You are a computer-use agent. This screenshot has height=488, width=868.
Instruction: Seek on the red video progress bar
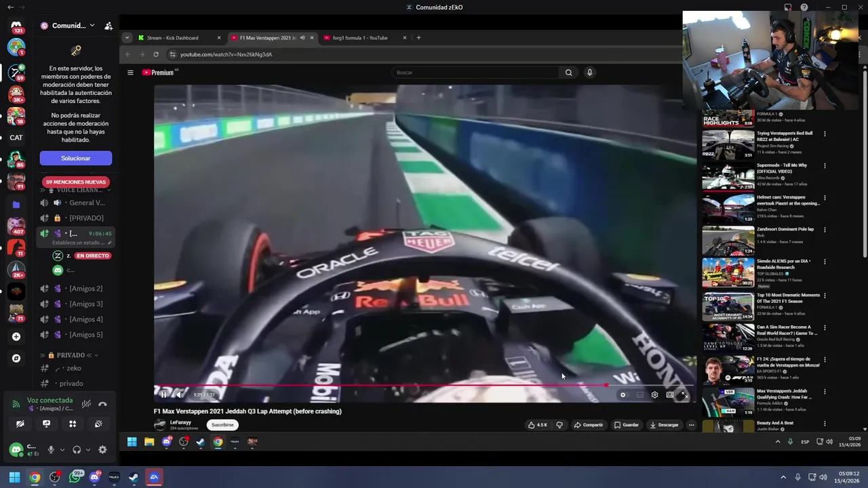[x=424, y=385]
